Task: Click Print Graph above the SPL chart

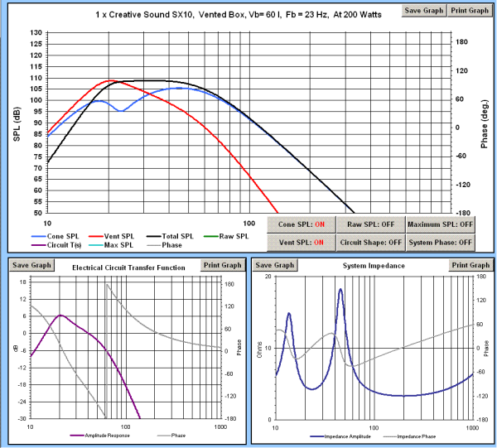Action: [469, 10]
